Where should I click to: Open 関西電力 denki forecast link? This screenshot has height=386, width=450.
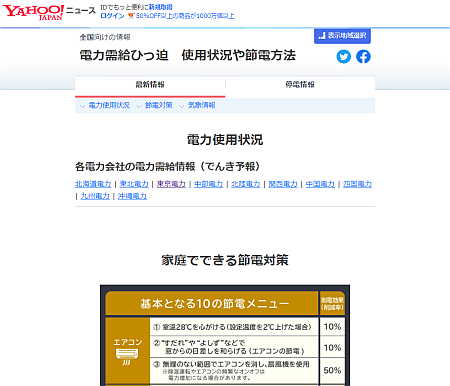283,184
